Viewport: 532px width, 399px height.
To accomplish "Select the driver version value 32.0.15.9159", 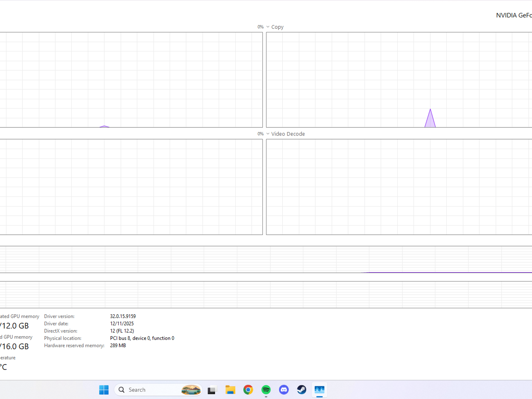I will [x=123, y=316].
